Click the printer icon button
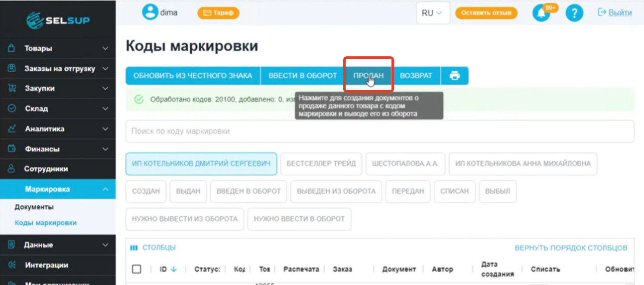 click(454, 76)
